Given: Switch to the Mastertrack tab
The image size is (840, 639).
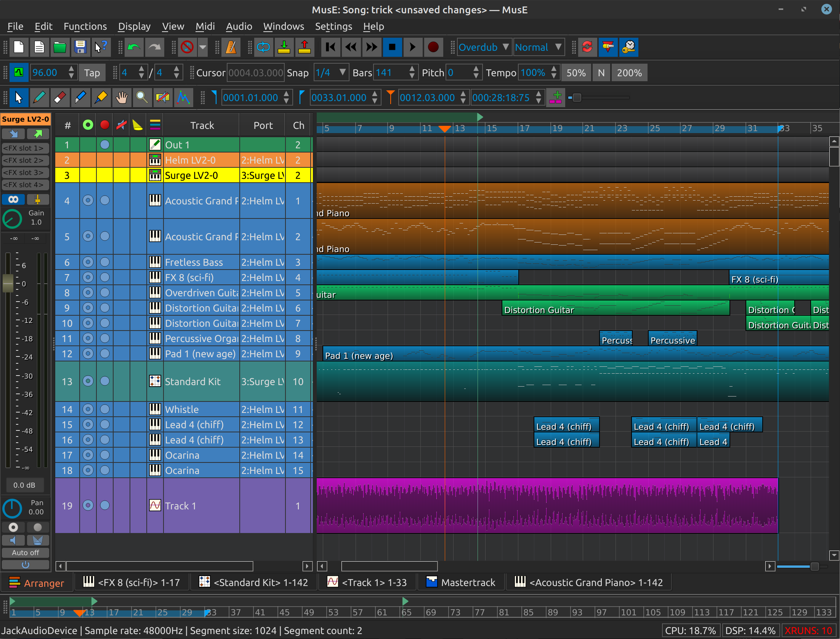Looking at the screenshot, I should coord(461,583).
